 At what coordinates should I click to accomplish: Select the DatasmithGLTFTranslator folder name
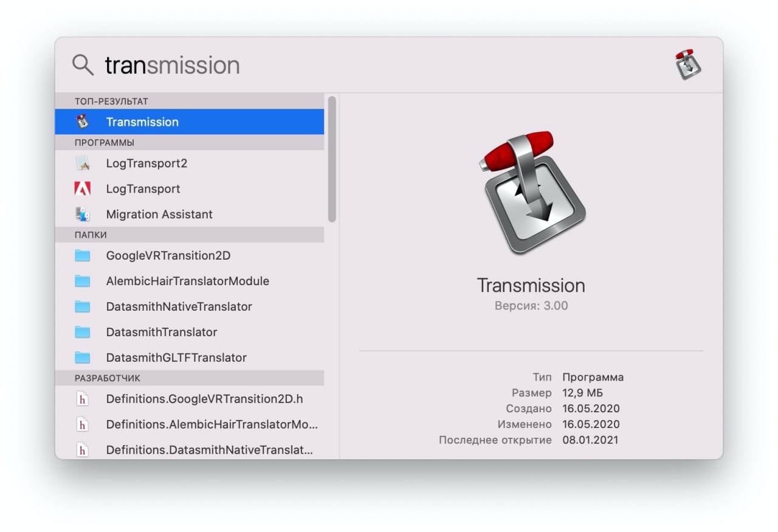176,358
